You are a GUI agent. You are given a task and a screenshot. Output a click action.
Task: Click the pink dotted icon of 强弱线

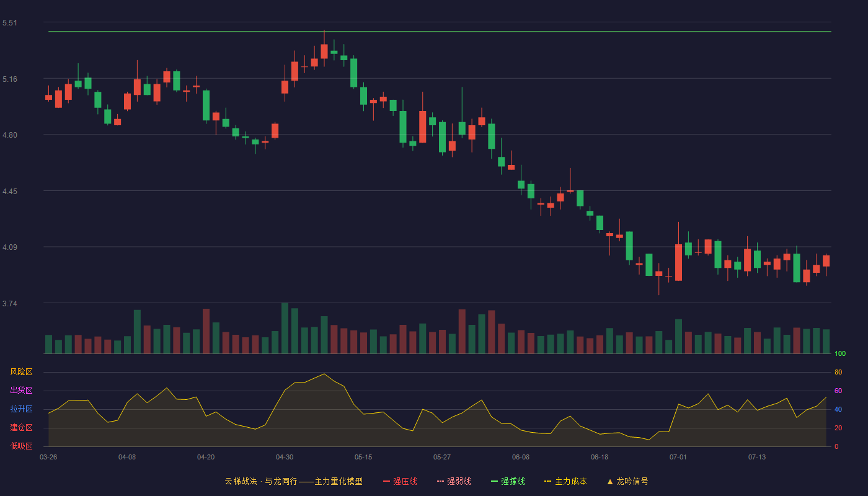(440, 481)
